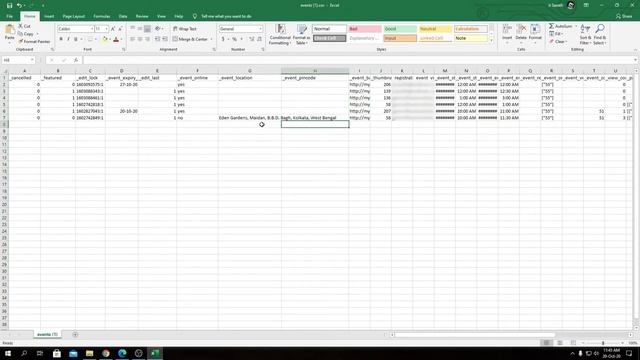The width and height of the screenshot is (640, 360).
Task: Click the zoom slider in status bar
Action: (603, 343)
